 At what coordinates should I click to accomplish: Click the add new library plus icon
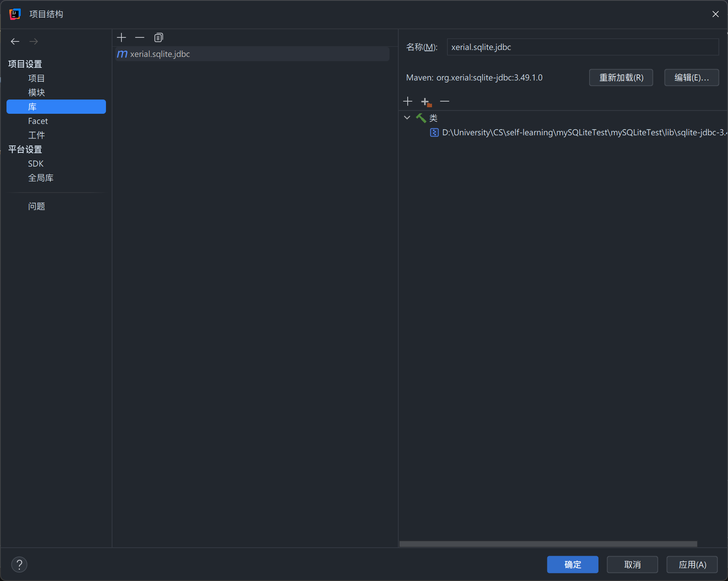[121, 38]
